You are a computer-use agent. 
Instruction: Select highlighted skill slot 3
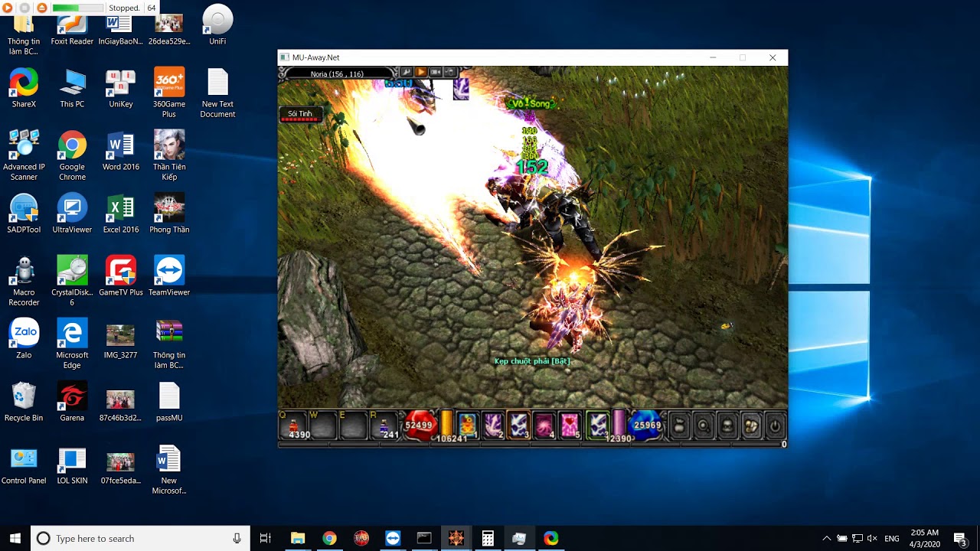(518, 425)
